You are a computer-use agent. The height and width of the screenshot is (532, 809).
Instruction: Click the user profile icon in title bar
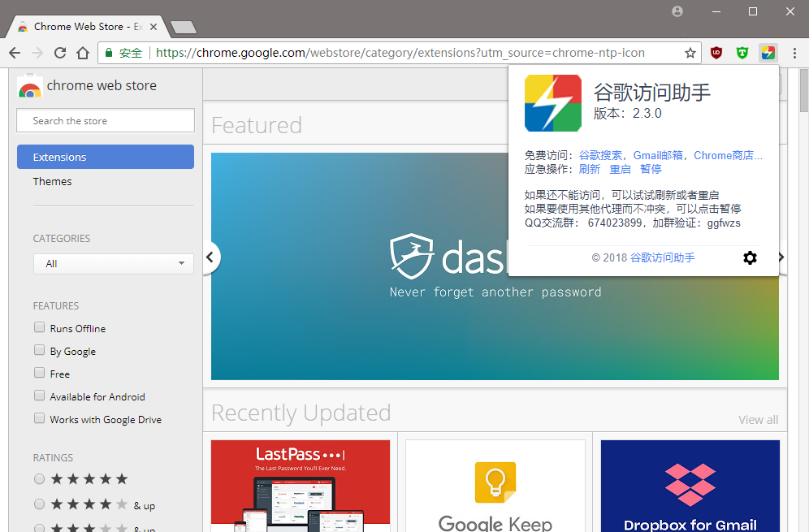tap(677, 11)
